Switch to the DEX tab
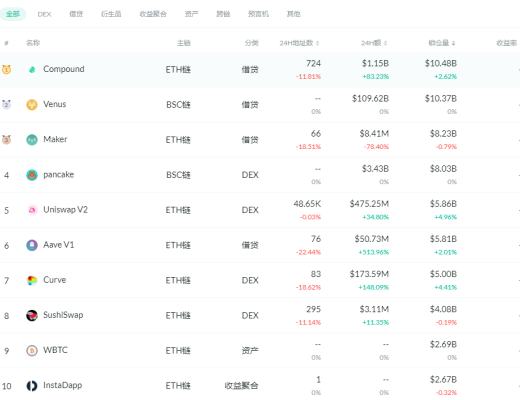The width and height of the screenshot is (520, 400). [44, 14]
